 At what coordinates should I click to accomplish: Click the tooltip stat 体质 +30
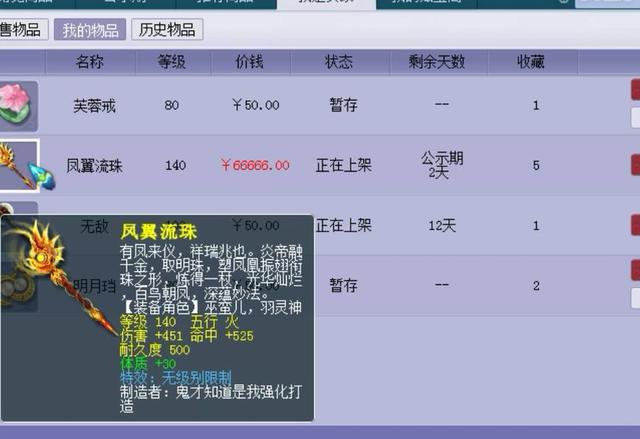(148, 364)
